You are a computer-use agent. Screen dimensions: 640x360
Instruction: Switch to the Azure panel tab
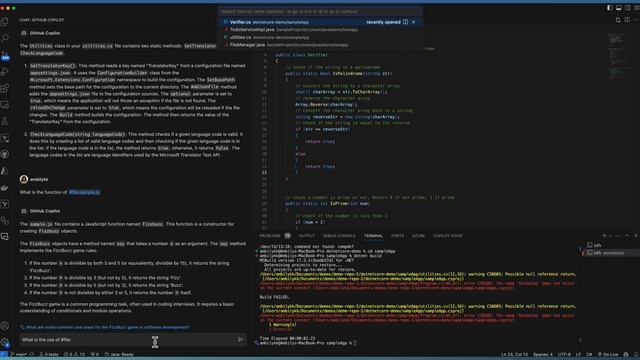point(418,236)
